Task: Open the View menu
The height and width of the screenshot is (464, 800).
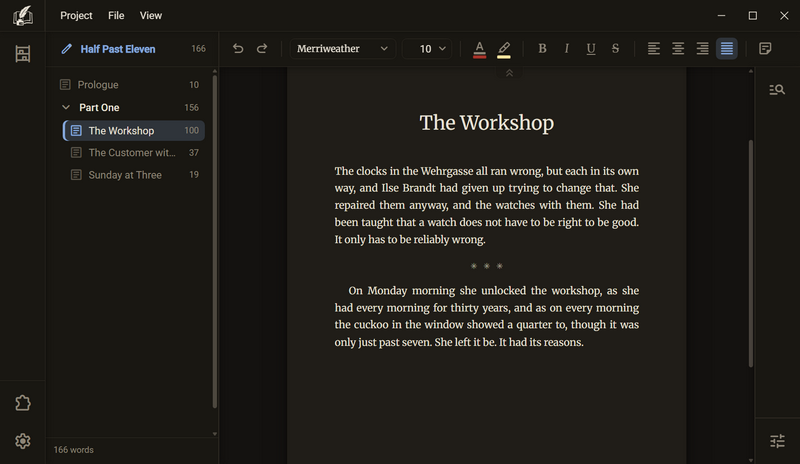Action: [151, 16]
